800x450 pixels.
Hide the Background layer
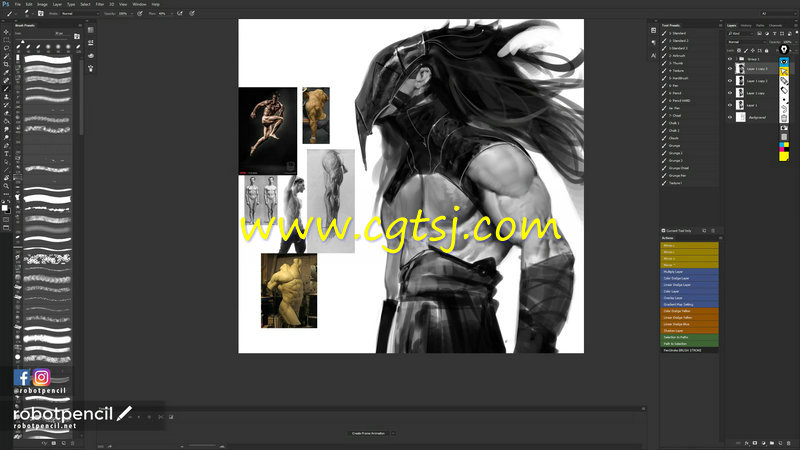point(730,117)
